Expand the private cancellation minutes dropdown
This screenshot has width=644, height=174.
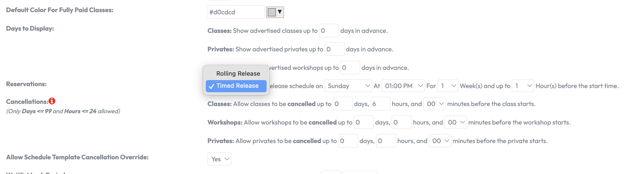pos(440,141)
